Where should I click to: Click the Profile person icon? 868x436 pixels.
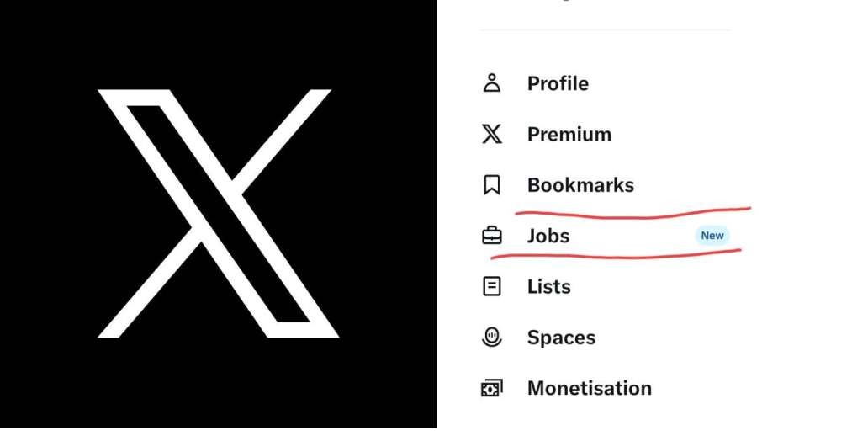(491, 83)
